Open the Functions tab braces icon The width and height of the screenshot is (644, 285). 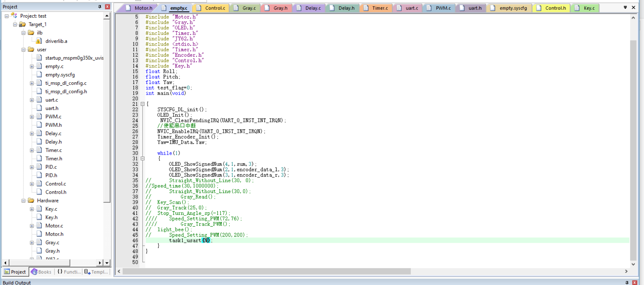60,272
